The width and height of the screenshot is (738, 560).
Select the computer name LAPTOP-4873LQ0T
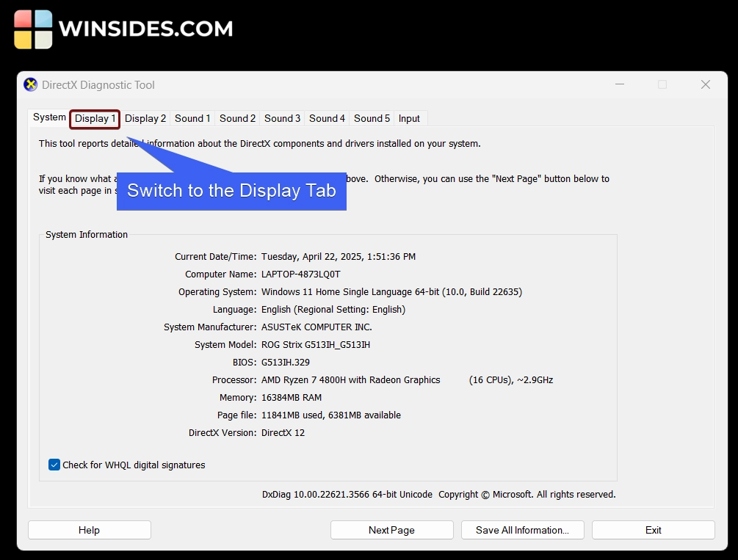tap(301, 274)
